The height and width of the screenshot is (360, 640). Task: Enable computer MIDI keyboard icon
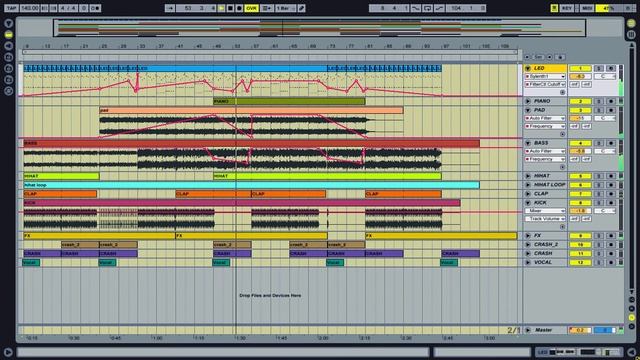[x=554, y=8]
